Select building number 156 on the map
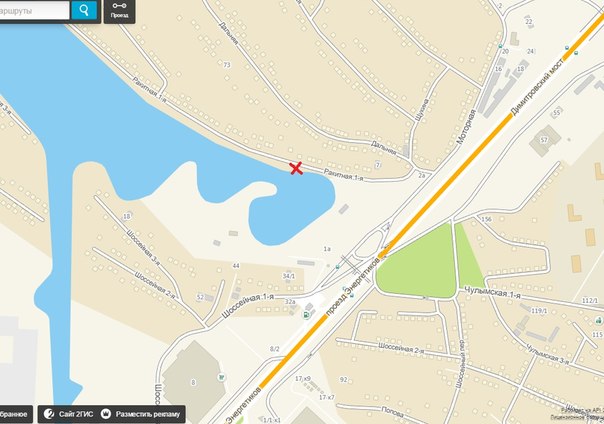Screen dimensions: 604x424 (487, 219)
